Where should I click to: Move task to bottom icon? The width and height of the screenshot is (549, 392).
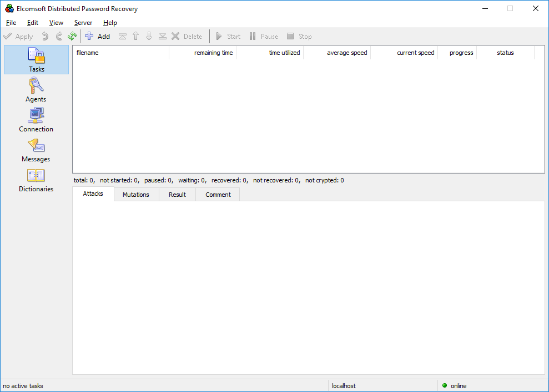tap(163, 37)
